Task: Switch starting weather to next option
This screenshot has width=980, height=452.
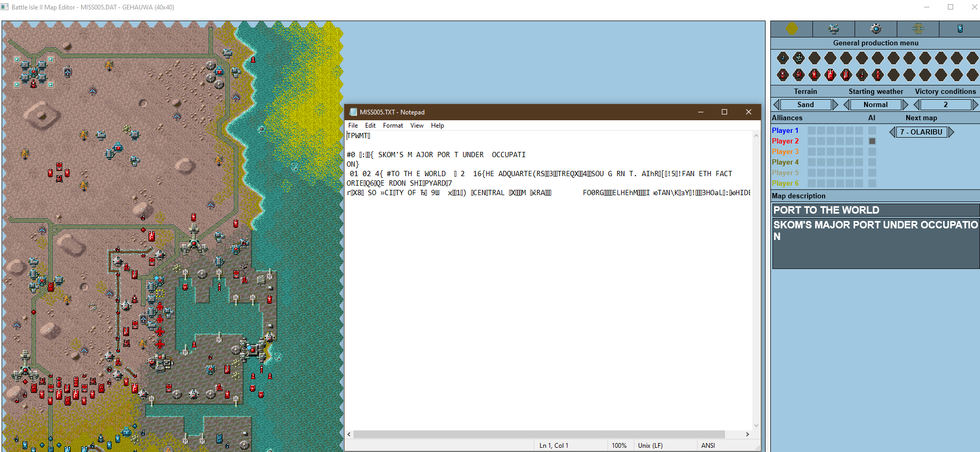Action: (905, 104)
